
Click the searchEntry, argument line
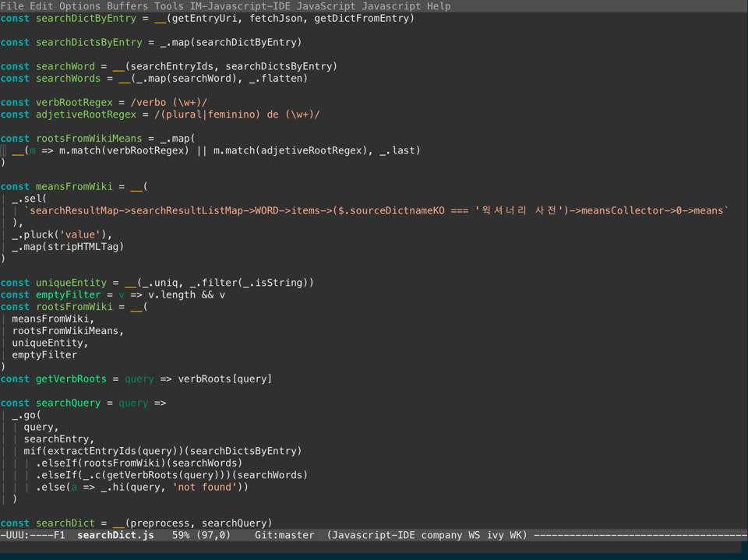[59, 438]
